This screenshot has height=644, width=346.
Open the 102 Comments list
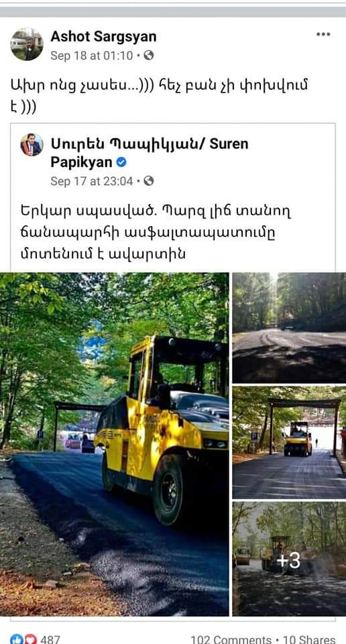(231, 639)
